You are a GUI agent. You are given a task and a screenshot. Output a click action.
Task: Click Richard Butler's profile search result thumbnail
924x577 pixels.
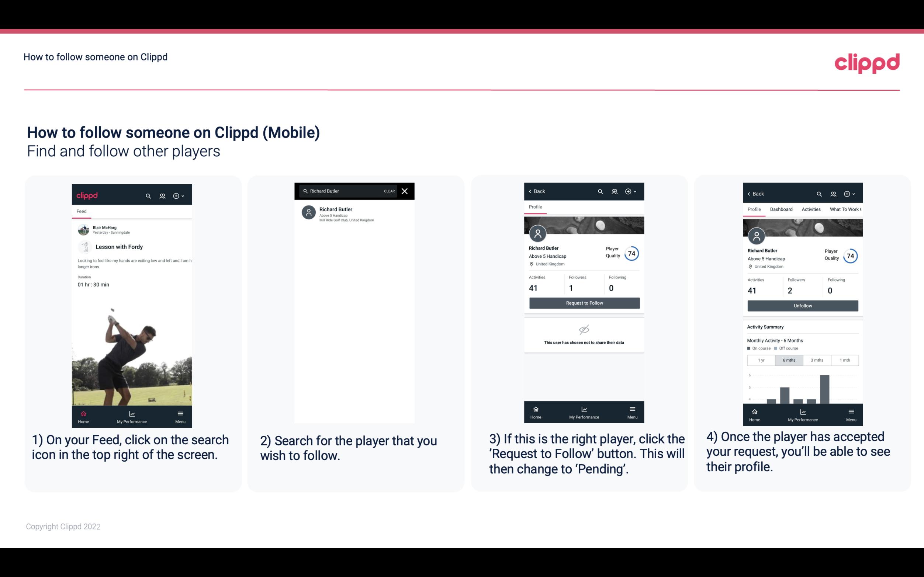tap(309, 213)
